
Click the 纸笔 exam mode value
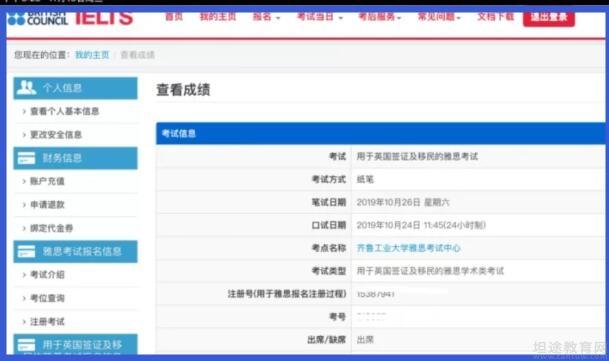pyautogui.click(x=365, y=179)
